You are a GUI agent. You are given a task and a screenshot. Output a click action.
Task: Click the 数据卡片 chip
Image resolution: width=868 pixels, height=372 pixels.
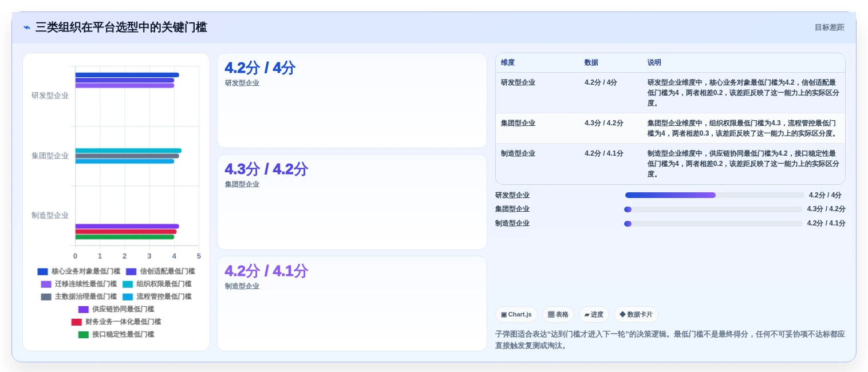tap(636, 315)
